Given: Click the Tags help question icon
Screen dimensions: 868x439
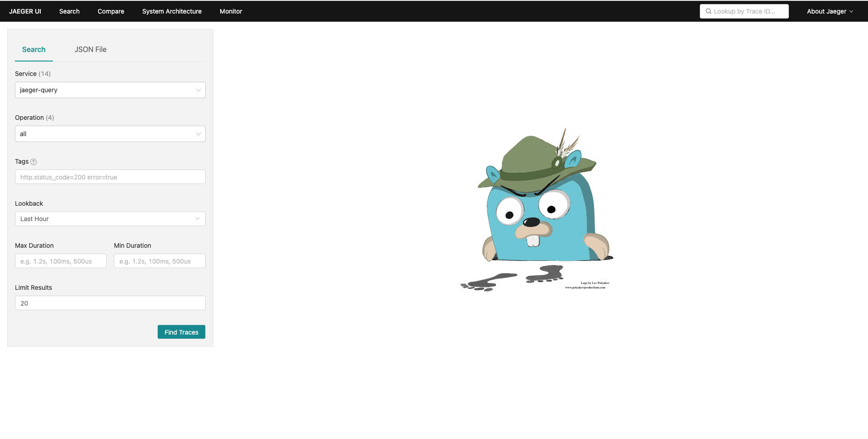Looking at the screenshot, I should (x=33, y=162).
